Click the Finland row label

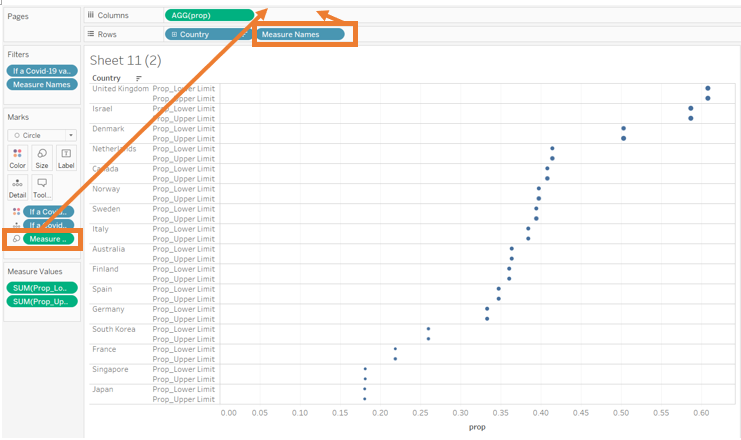(105, 269)
